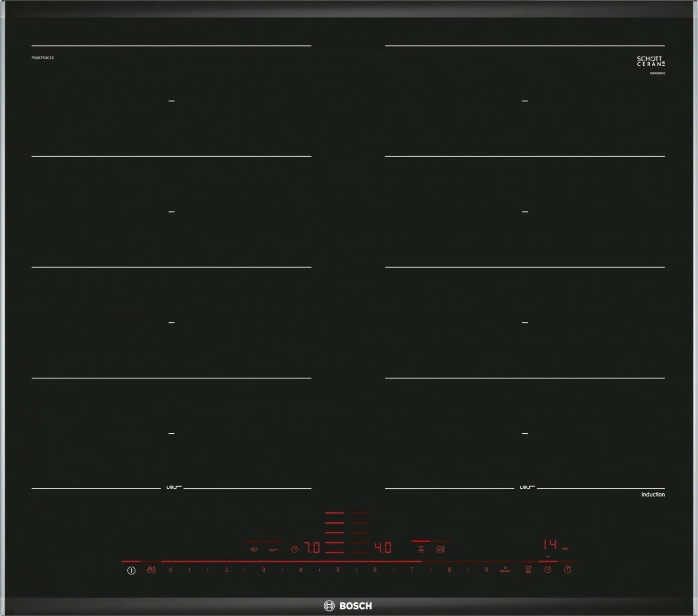The image size is (698, 616).
Task: Set power level to 3 on slider
Action: [263, 570]
